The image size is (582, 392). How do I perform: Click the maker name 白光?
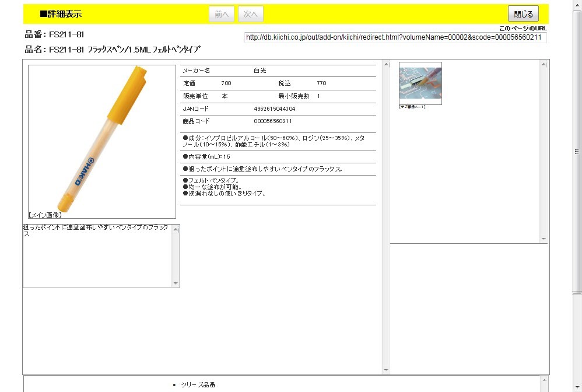pyautogui.click(x=260, y=71)
